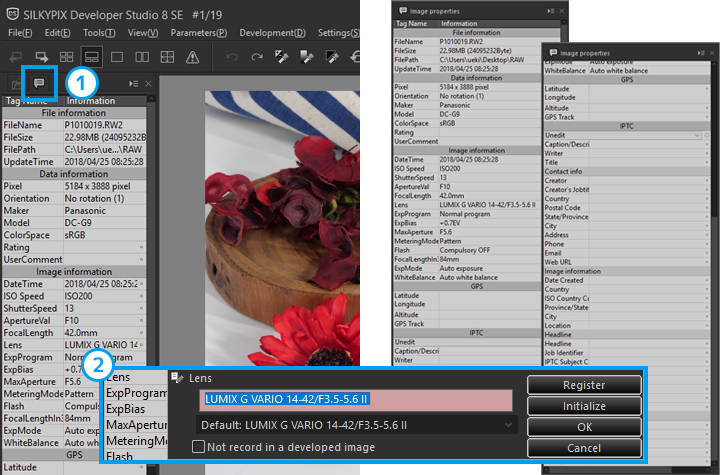Expand the Default lens dropdown

510,425
